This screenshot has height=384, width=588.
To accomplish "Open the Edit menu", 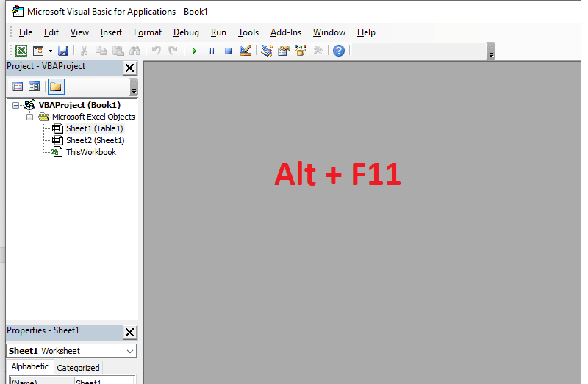I will (51, 32).
